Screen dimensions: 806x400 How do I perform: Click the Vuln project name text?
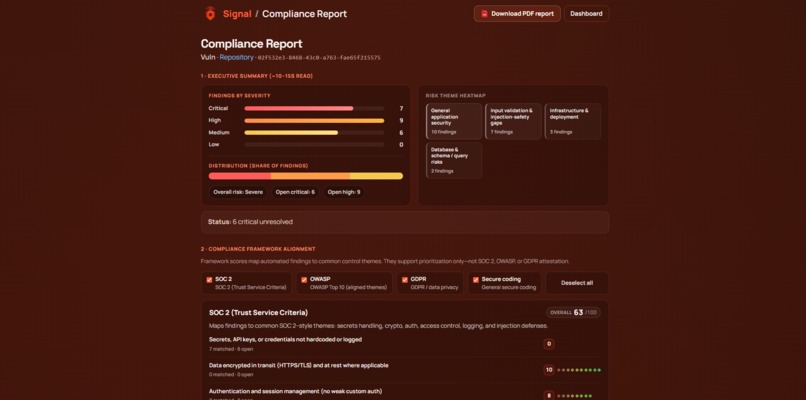[208, 58]
